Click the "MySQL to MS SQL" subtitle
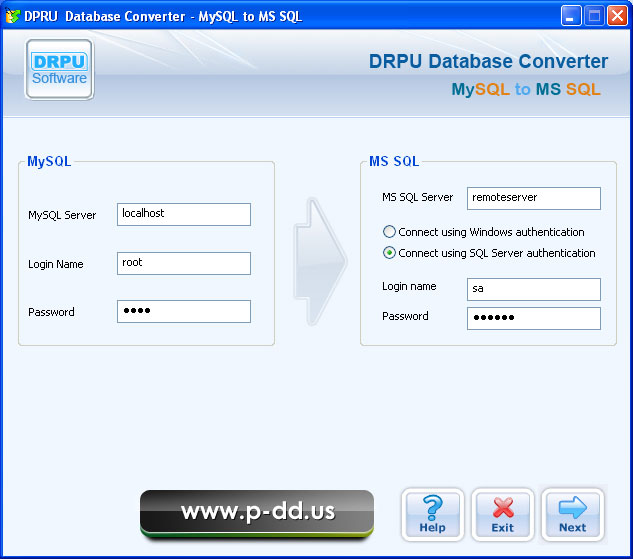Screen dimensions: 633x559 point(526,89)
